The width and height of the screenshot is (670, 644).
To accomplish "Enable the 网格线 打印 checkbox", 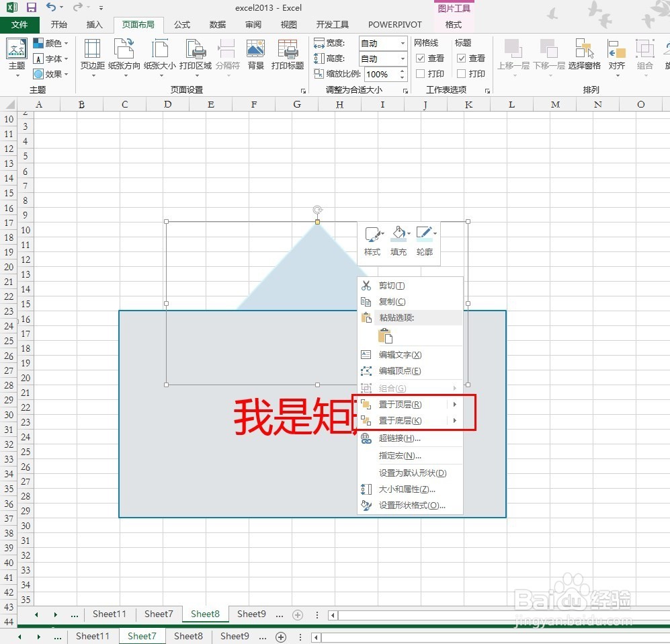I will coord(422,73).
